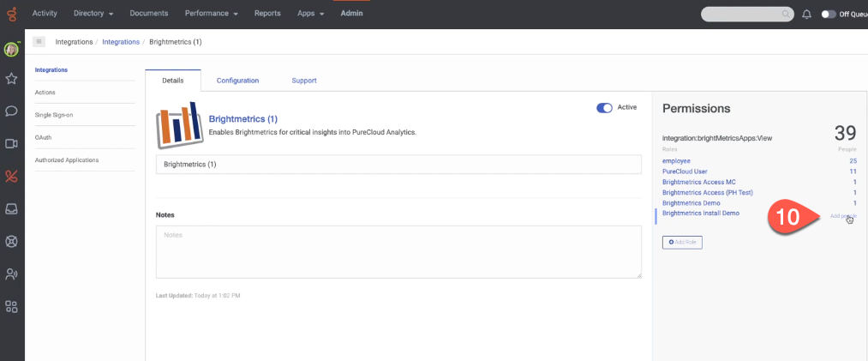Open the Apps dropdown menu
Screen dimensions: 868x361
coord(310,13)
